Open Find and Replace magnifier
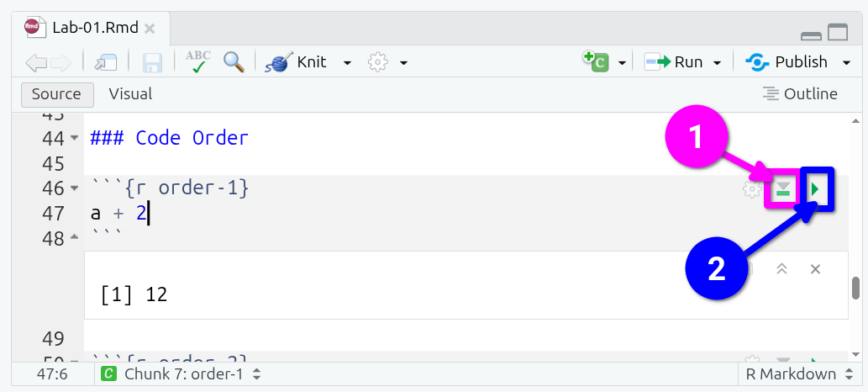The image size is (868, 392). (x=234, y=62)
